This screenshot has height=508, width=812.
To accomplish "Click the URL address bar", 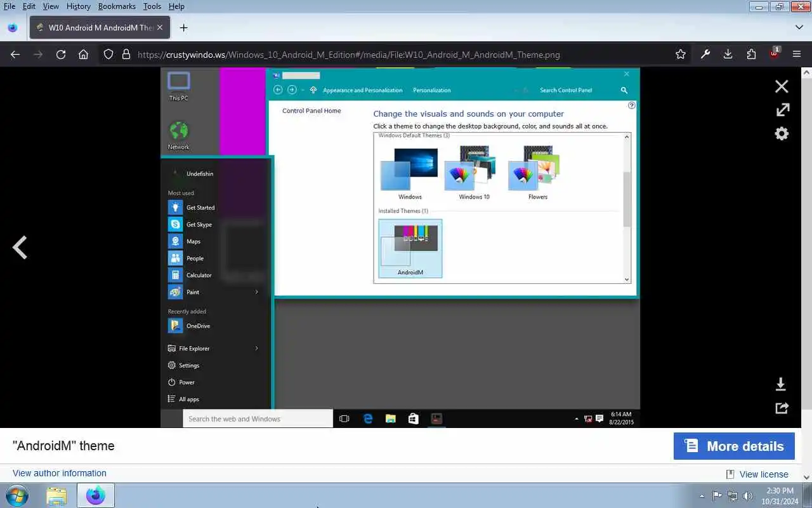I will tap(349, 55).
